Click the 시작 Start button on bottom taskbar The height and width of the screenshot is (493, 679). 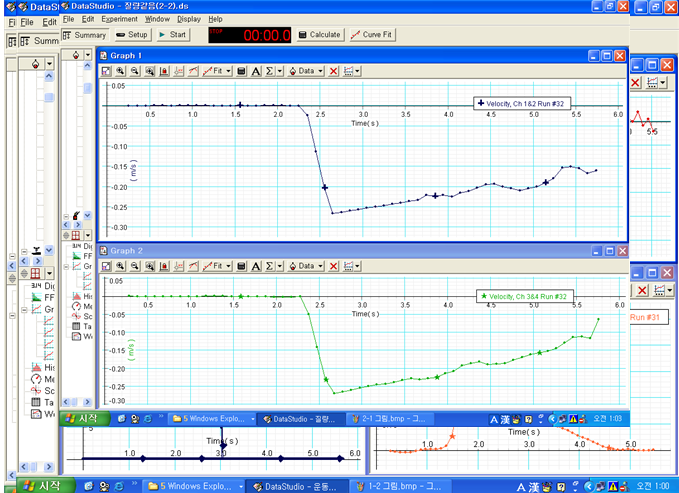[x=46, y=486]
